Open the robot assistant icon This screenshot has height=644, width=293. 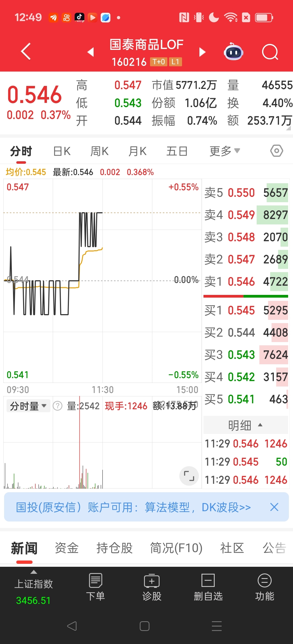233,51
